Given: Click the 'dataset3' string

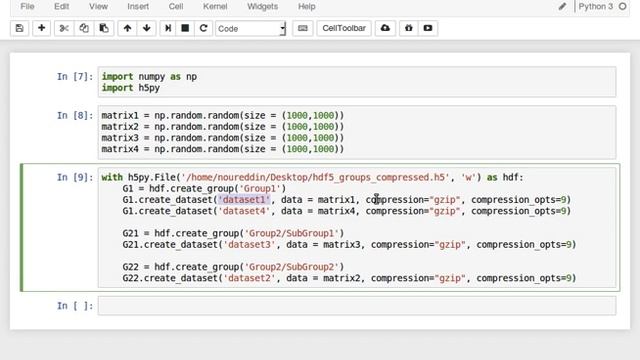Looking at the screenshot, I should click(249, 244).
